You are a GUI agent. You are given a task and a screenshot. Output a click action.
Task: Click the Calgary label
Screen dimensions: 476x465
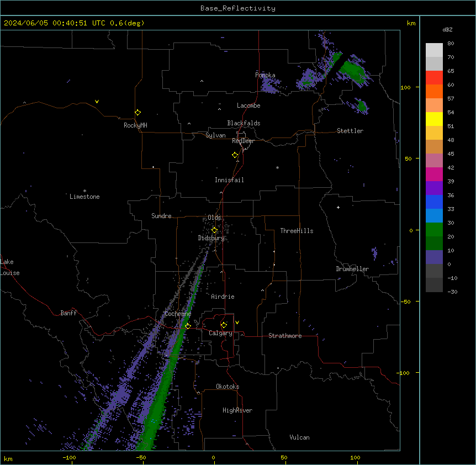pyautogui.click(x=220, y=333)
